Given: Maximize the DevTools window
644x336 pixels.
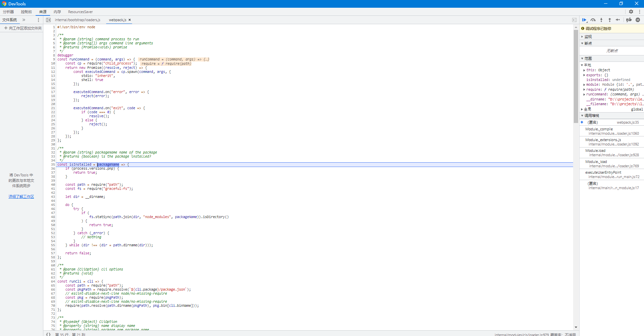Looking at the screenshot, I should [621, 4].
